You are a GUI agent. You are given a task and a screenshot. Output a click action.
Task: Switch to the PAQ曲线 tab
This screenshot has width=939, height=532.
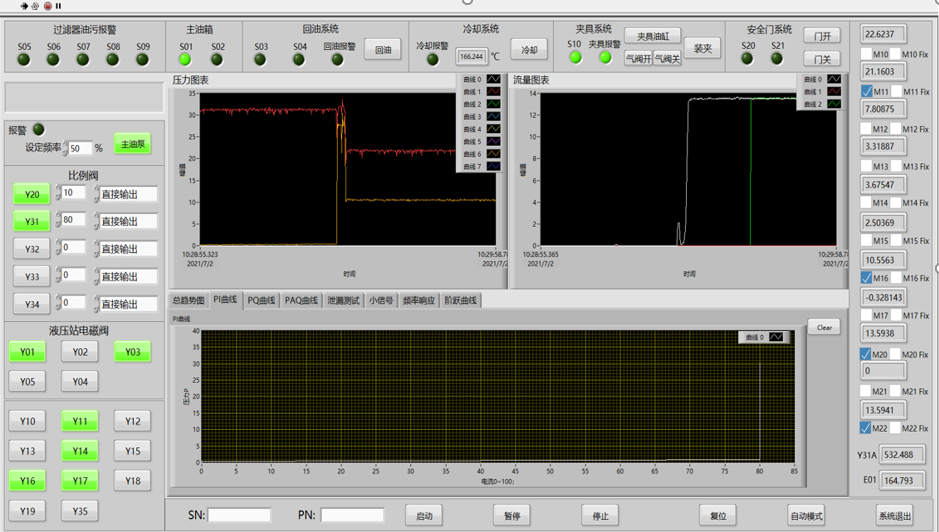[x=301, y=300]
